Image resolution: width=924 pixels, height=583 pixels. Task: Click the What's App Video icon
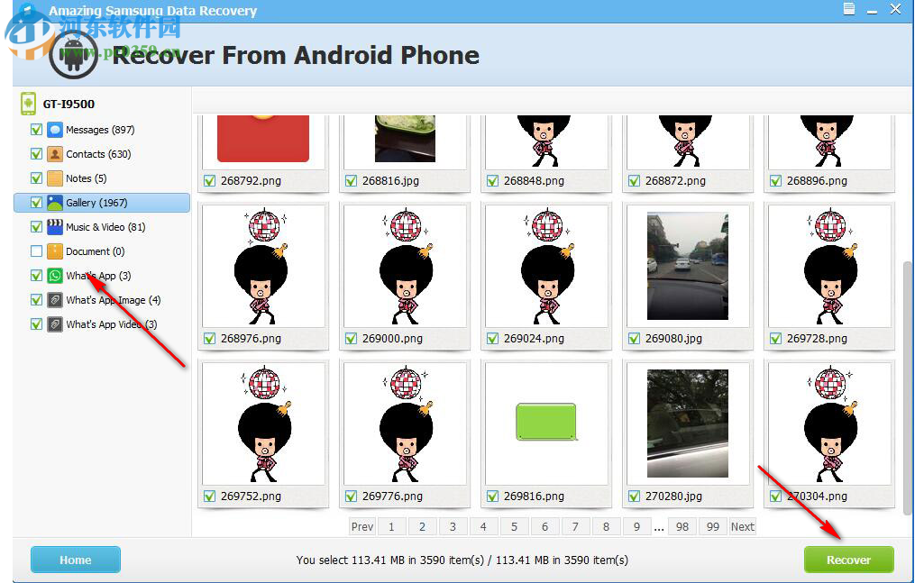pos(55,324)
